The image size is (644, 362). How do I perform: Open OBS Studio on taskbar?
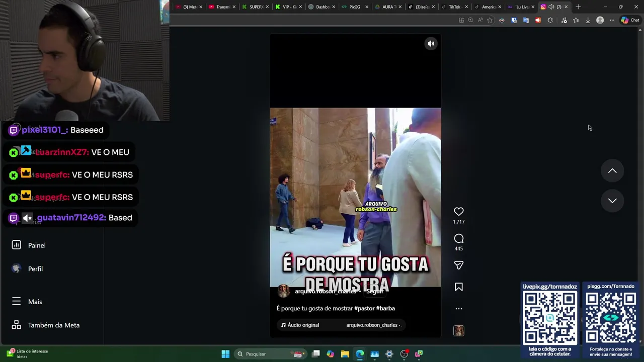click(x=404, y=354)
